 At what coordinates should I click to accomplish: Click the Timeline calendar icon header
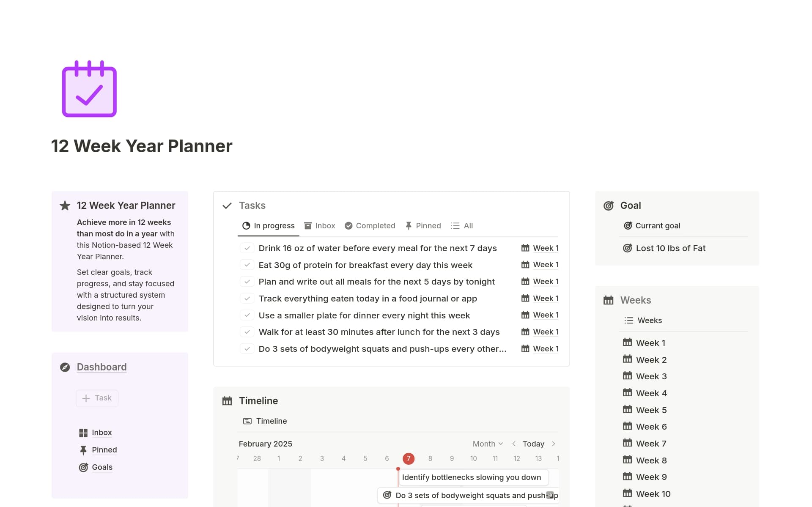(227, 400)
